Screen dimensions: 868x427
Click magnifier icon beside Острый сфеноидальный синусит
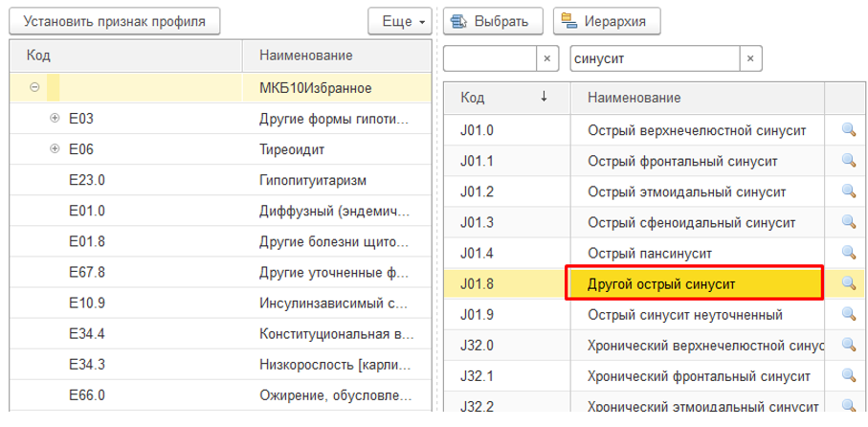click(847, 222)
